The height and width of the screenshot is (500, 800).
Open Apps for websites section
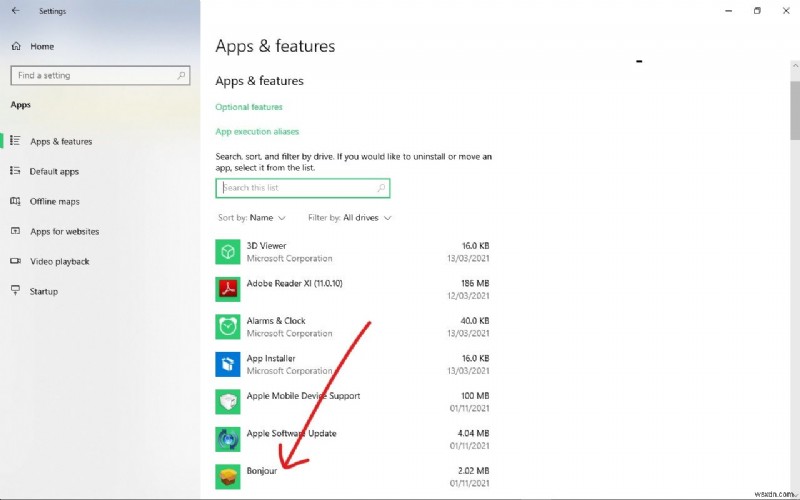pos(64,232)
